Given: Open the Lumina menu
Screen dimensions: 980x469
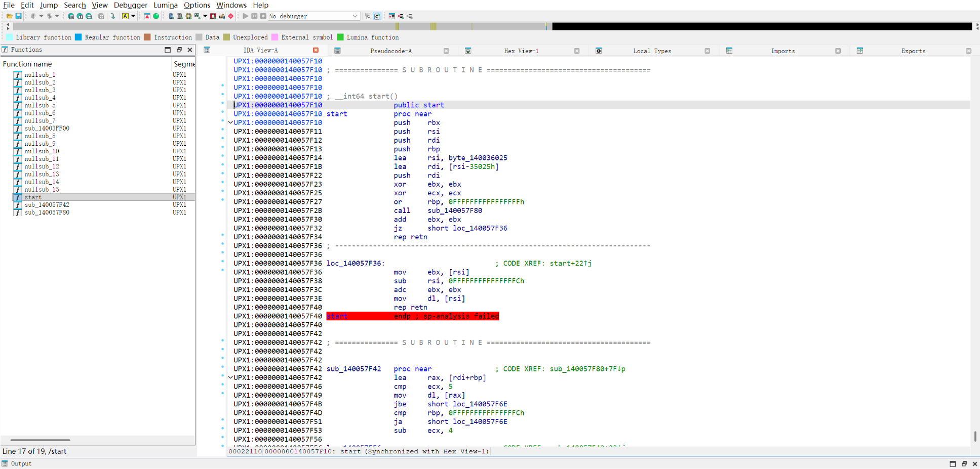Looking at the screenshot, I should 166,5.
